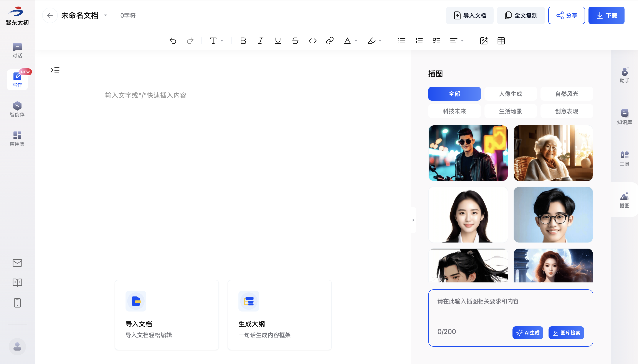Click the insert image toolbar icon
Screen dimensions: 638x364
click(x=484, y=41)
